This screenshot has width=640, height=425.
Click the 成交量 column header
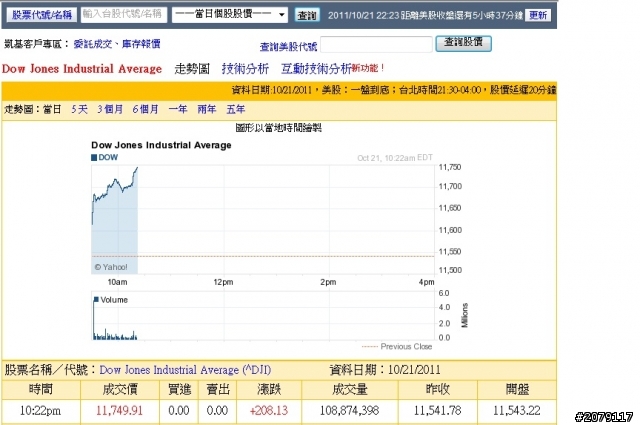point(350,389)
